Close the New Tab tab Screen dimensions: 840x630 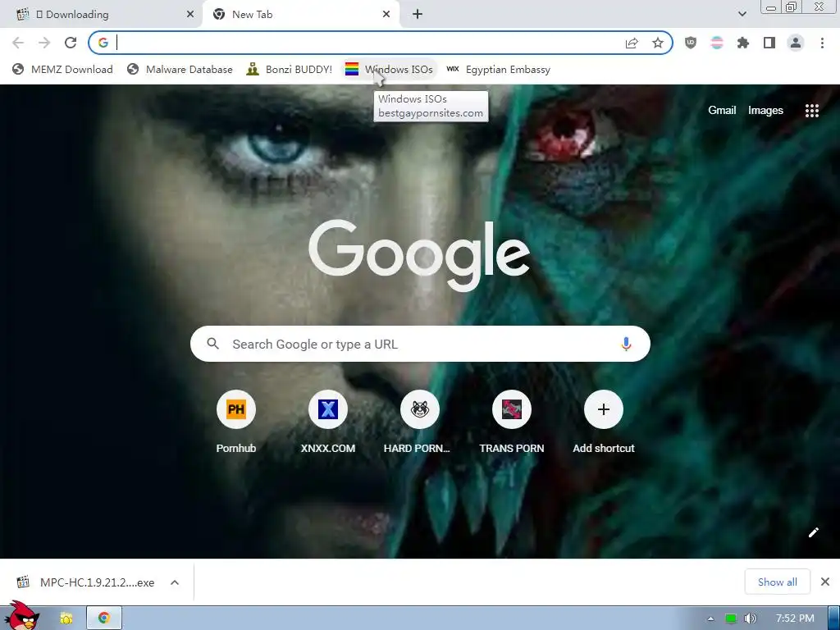click(386, 15)
